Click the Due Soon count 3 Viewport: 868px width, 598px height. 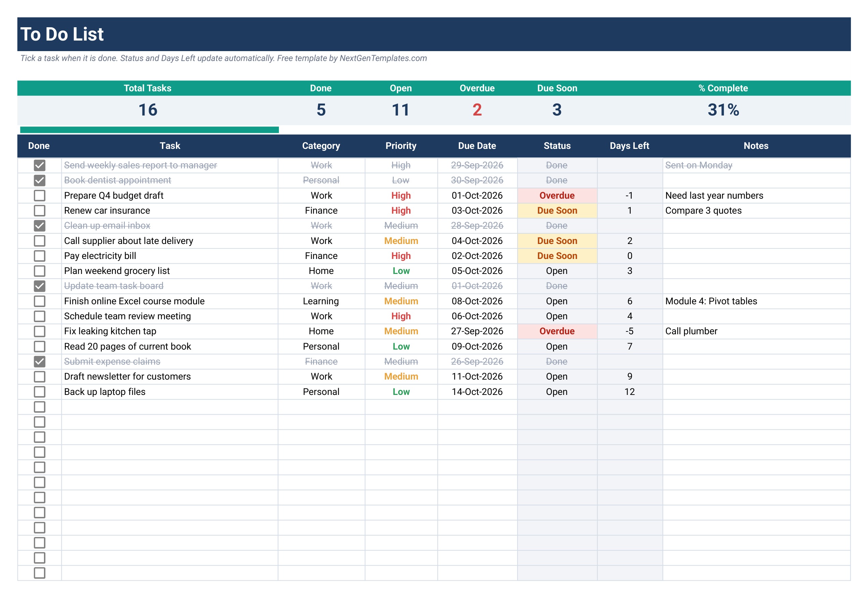click(x=557, y=110)
